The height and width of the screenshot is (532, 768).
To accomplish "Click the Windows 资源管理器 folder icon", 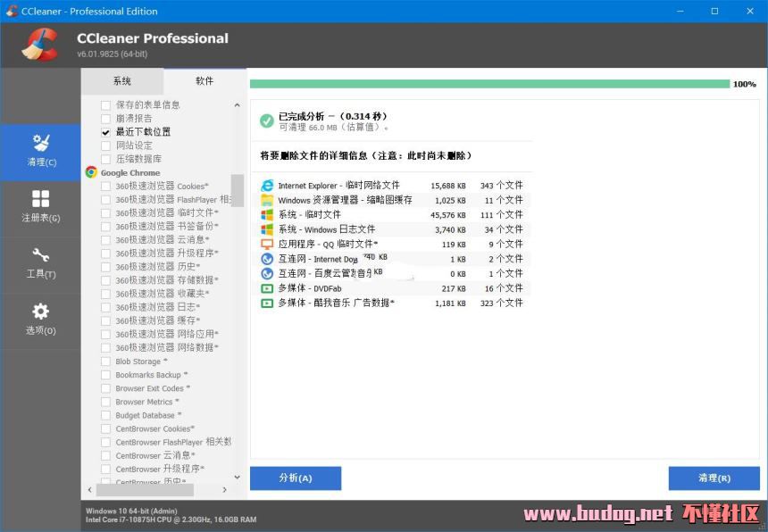I will (x=267, y=200).
